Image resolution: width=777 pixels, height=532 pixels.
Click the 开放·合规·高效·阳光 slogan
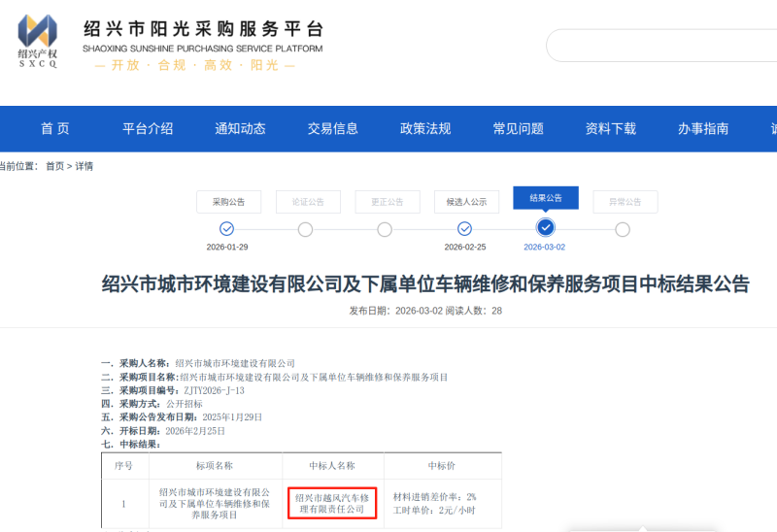[195, 65]
